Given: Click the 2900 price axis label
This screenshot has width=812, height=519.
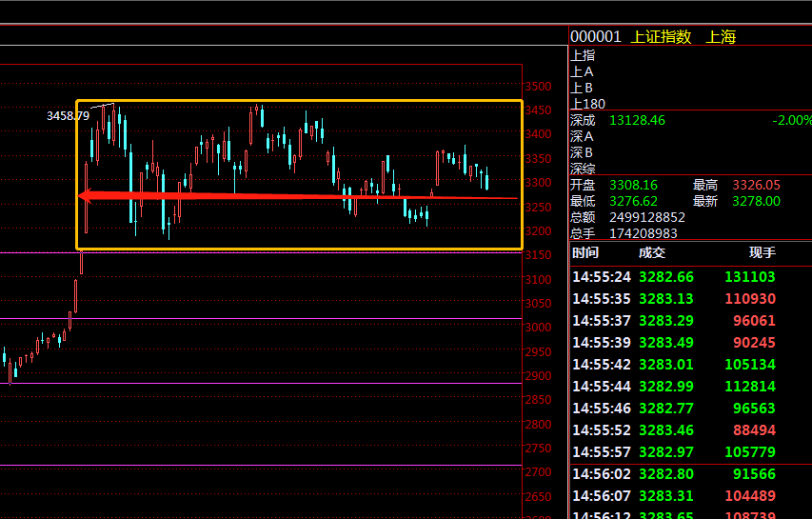Looking at the screenshot, I should coord(538,375).
